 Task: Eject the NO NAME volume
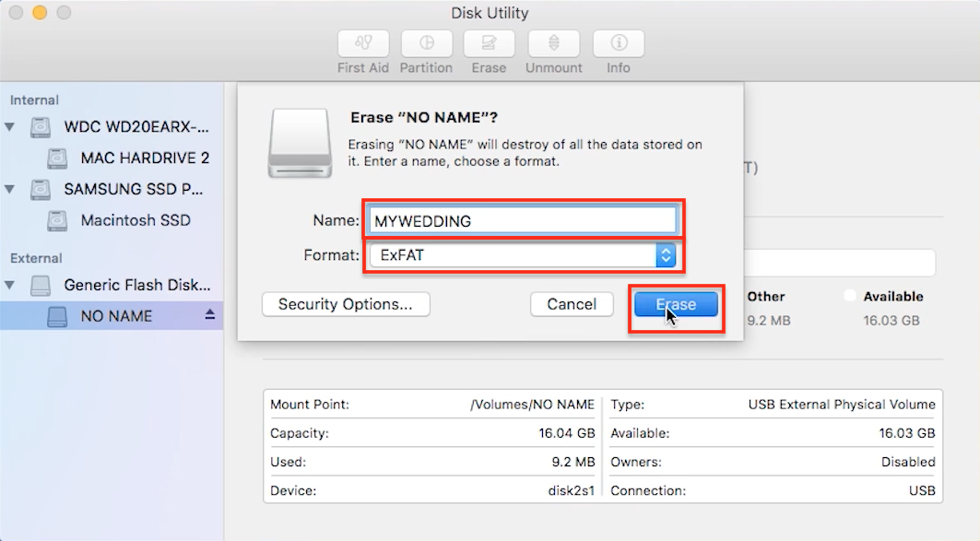(x=209, y=315)
